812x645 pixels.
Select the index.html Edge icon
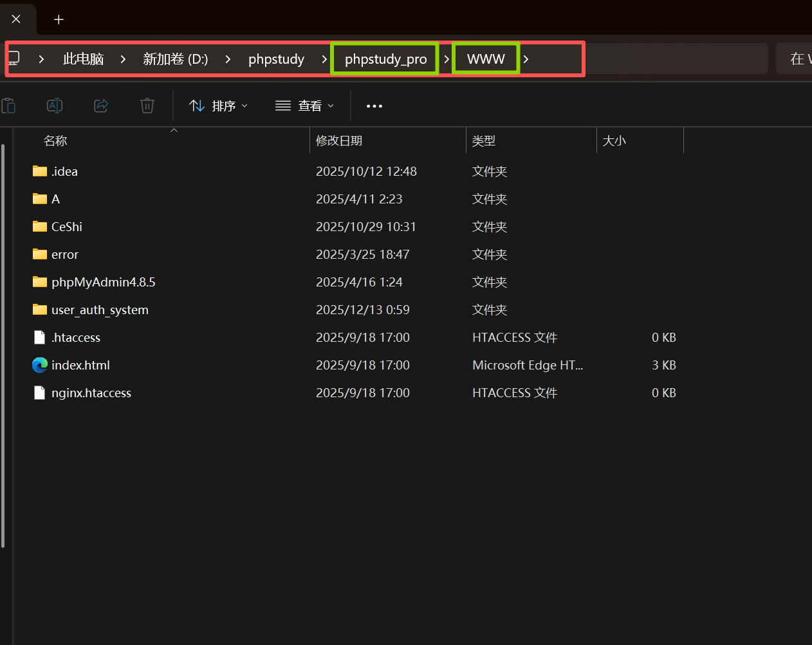click(x=40, y=365)
